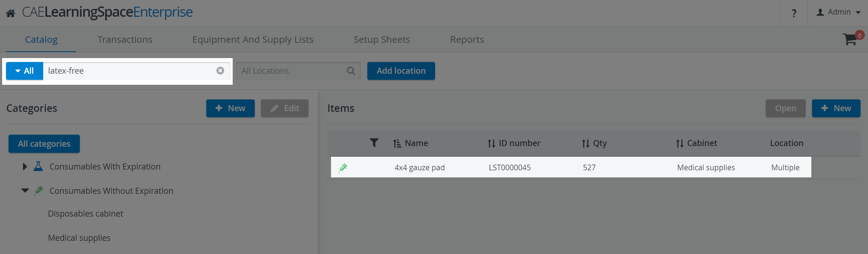This screenshot has width=868, height=254.
Task: Click syringe icon on 4x4 gauze pad row
Action: [x=343, y=167]
